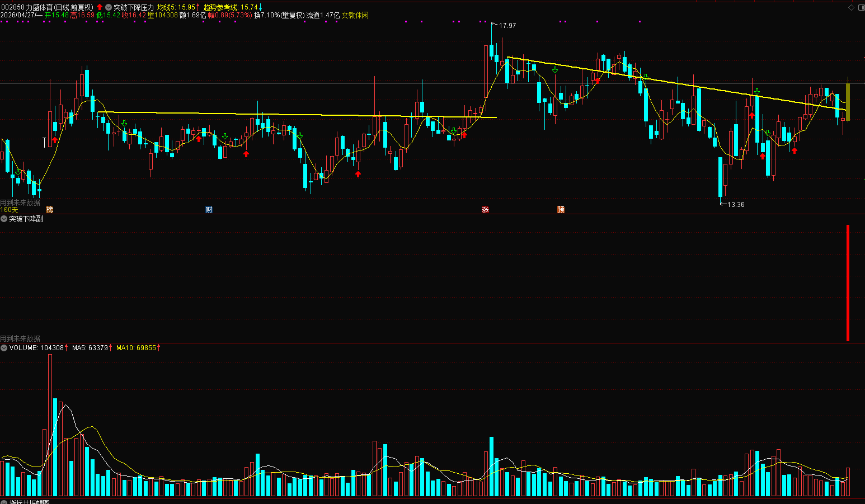Click the 13.36 low price label

(x=736, y=205)
